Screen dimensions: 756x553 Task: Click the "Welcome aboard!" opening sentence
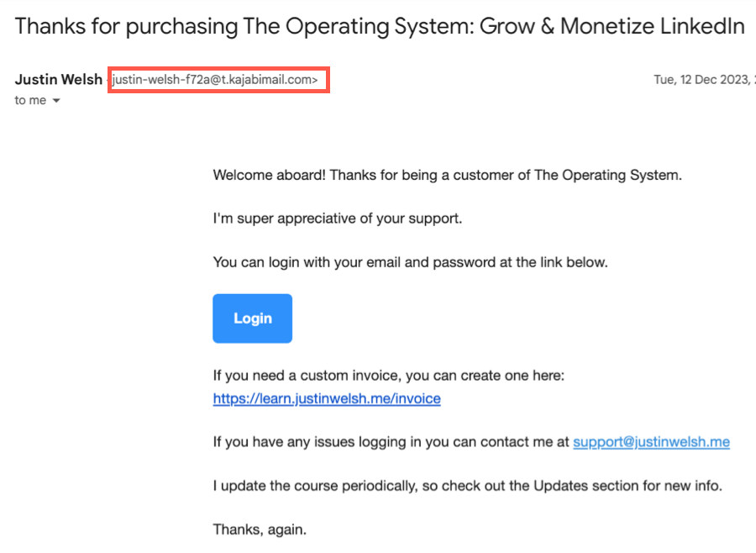(448, 175)
